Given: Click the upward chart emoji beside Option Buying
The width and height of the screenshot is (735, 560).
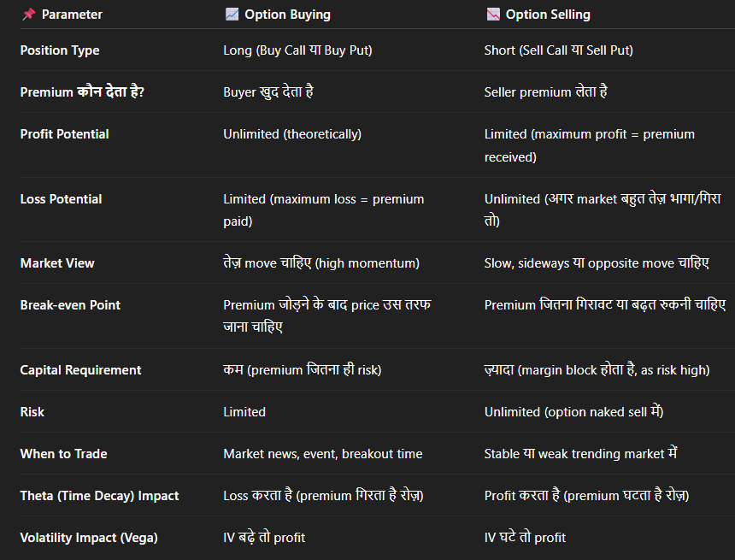Looking at the screenshot, I should [232, 15].
